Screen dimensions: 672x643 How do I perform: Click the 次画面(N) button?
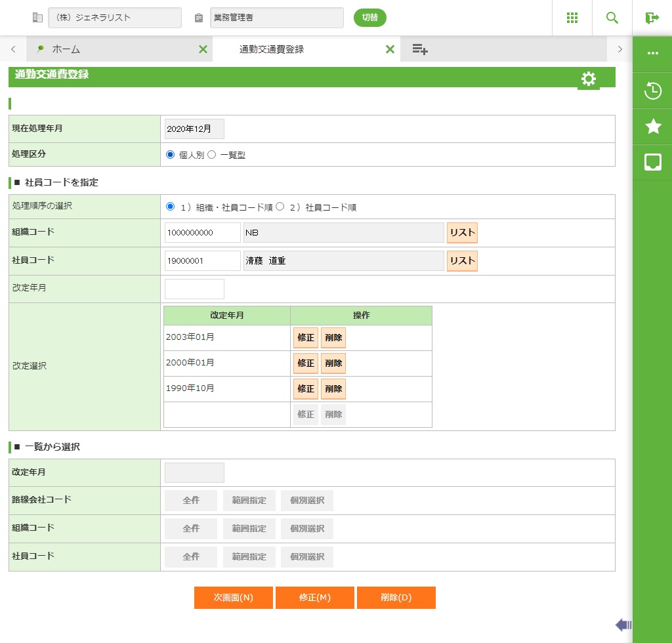pos(233,598)
